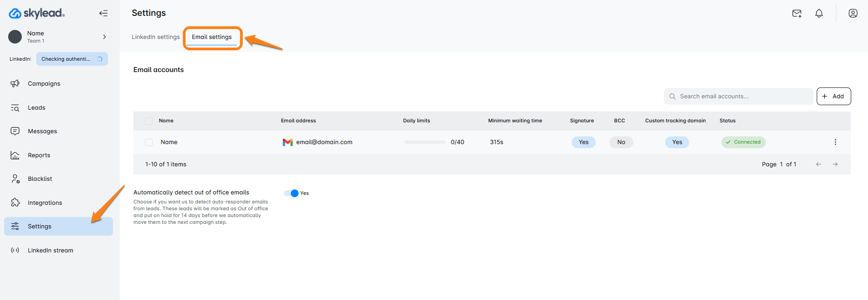Switch to the LinkedIn settings tab
The image size is (868, 300).
(156, 37)
